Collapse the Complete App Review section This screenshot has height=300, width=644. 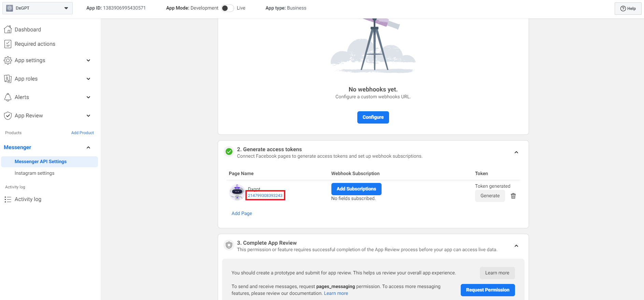(516, 246)
